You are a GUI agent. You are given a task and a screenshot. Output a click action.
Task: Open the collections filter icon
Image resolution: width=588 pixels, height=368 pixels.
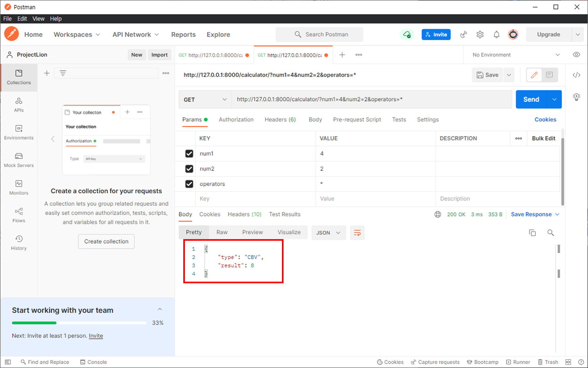pyautogui.click(x=63, y=73)
